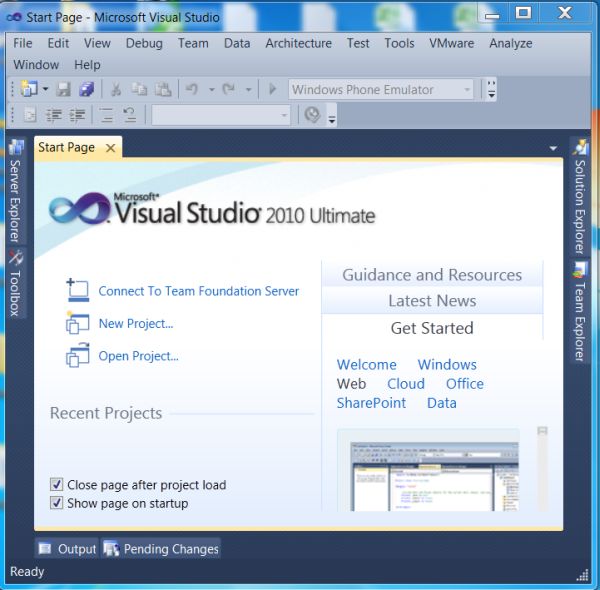
Task: Open the Window menu
Action: (x=36, y=65)
